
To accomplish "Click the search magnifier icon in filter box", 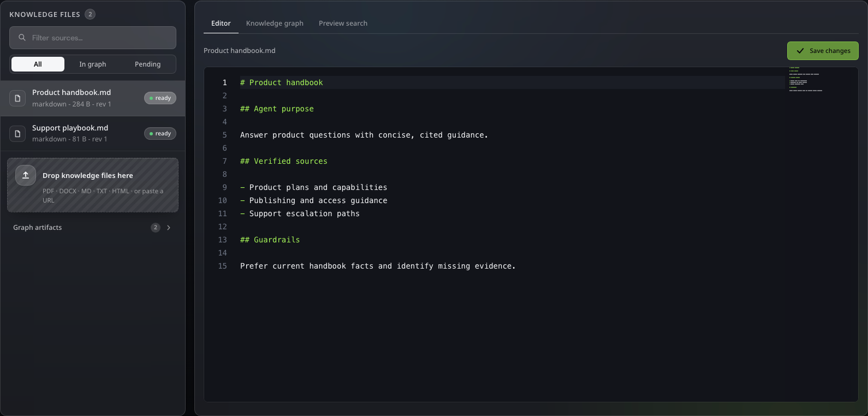I will (x=22, y=38).
